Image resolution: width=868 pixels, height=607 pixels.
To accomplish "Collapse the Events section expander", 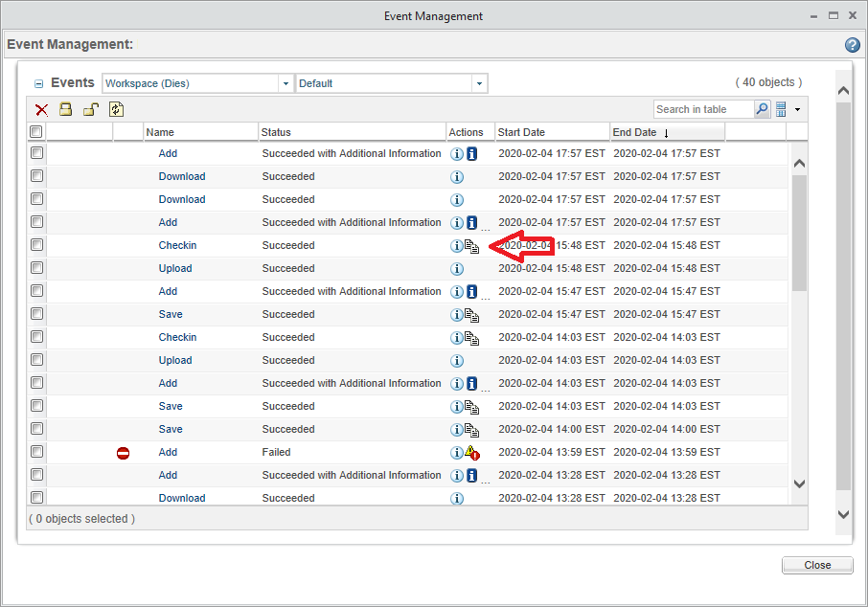I will [39, 83].
